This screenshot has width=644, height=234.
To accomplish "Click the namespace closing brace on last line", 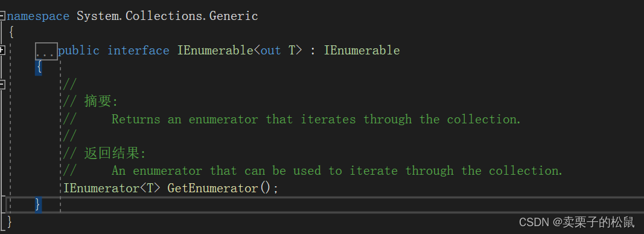I will [x=10, y=222].
